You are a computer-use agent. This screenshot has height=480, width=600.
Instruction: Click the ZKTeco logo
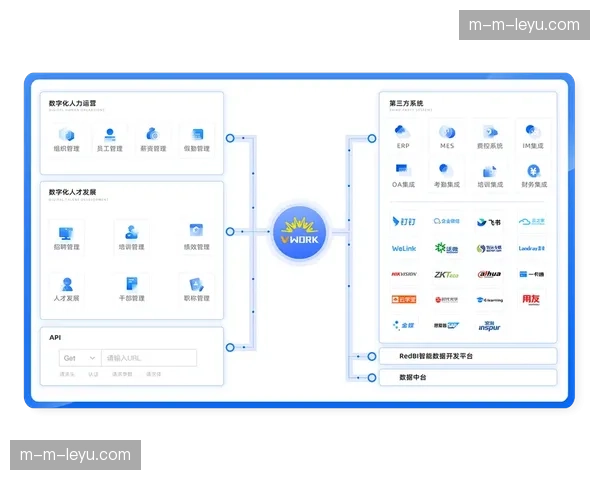(x=447, y=274)
